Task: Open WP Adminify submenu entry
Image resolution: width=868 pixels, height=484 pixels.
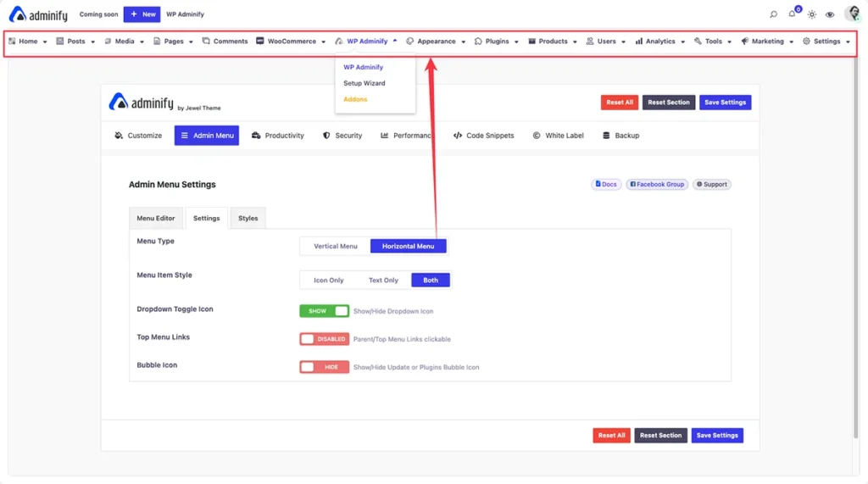Action: (x=363, y=67)
